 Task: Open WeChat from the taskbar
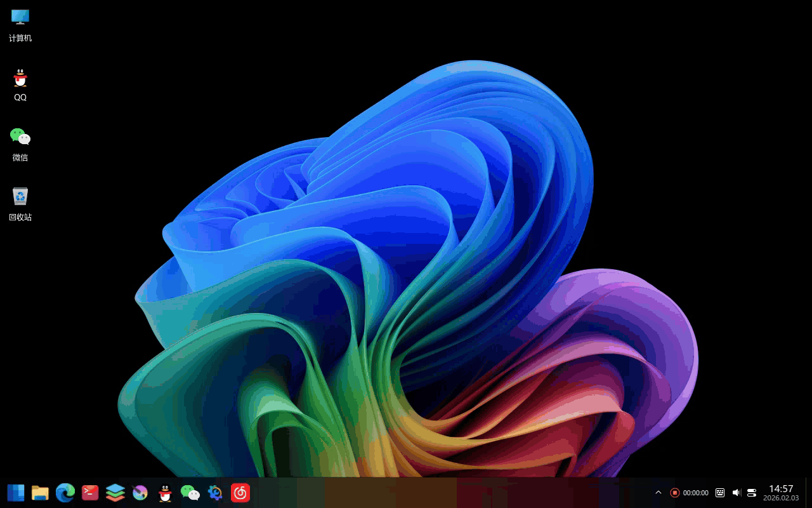(190, 492)
